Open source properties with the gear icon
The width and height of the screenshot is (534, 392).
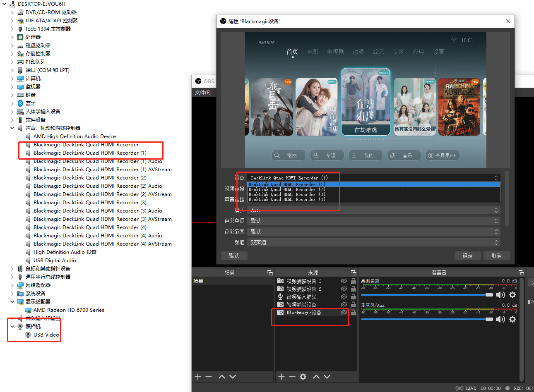coord(303,377)
